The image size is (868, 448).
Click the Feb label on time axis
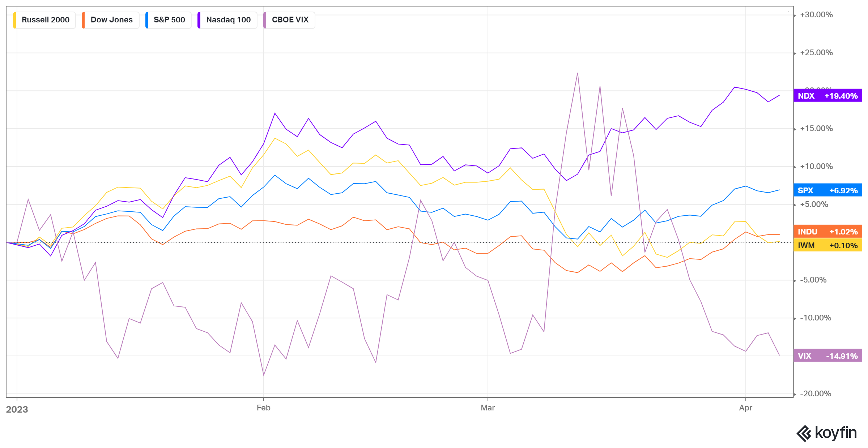click(263, 408)
